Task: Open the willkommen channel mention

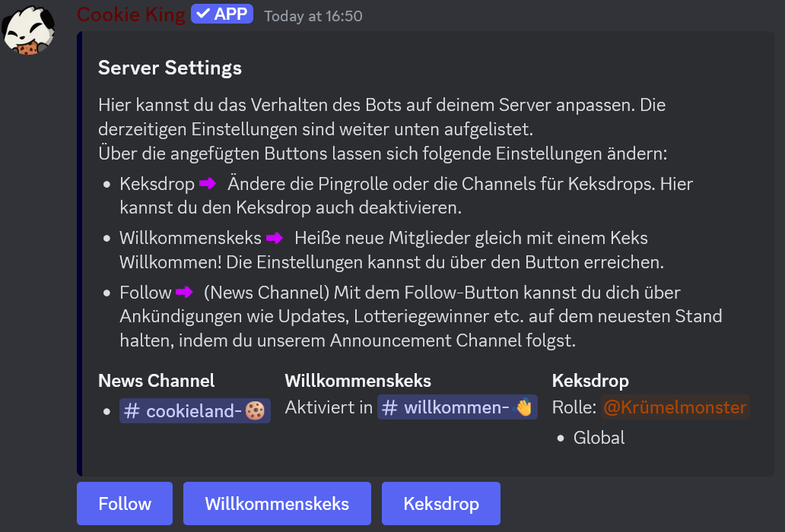Action: pyautogui.click(x=456, y=407)
